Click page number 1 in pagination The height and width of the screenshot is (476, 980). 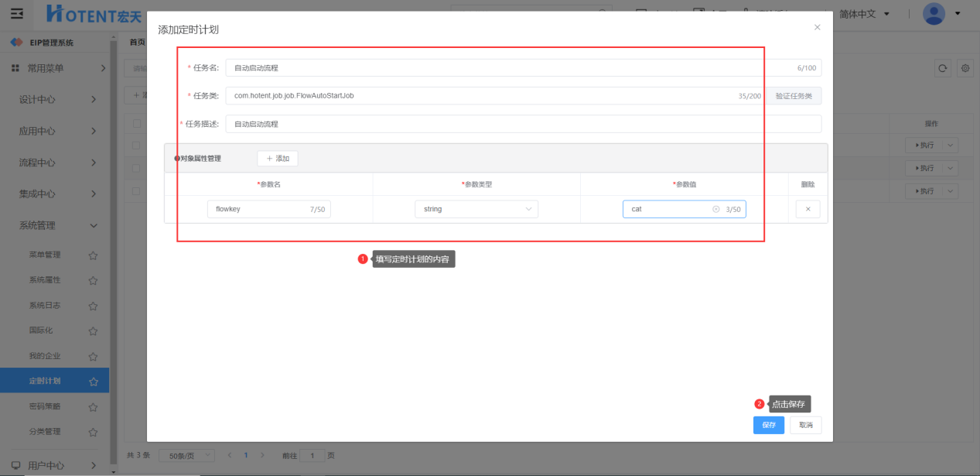click(x=246, y=455)
